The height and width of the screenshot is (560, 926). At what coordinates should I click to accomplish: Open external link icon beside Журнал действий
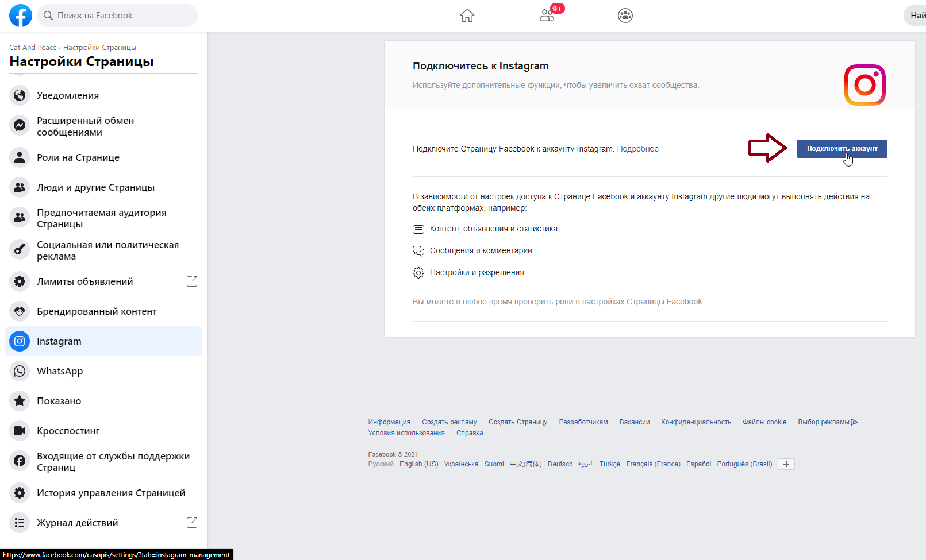[x=192, y=523]
